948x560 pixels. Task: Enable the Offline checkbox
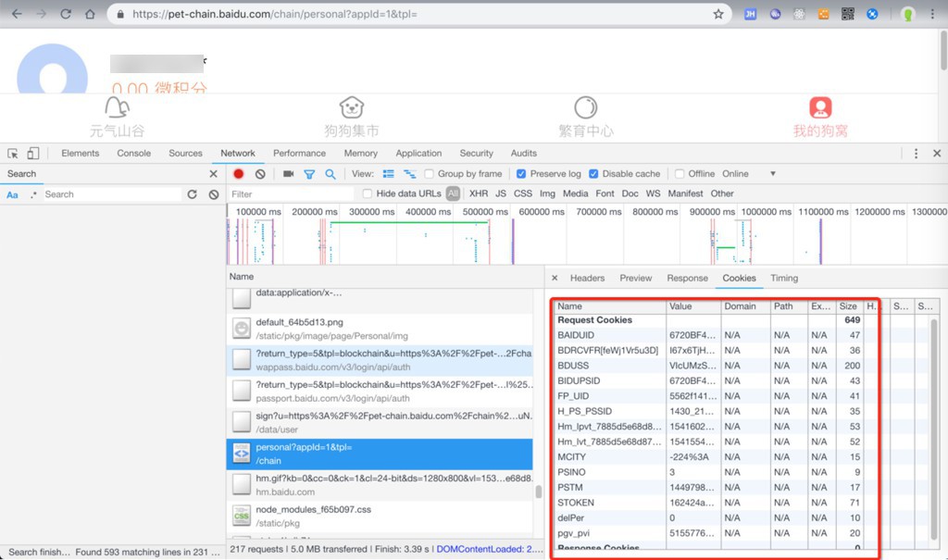[680, 174]
